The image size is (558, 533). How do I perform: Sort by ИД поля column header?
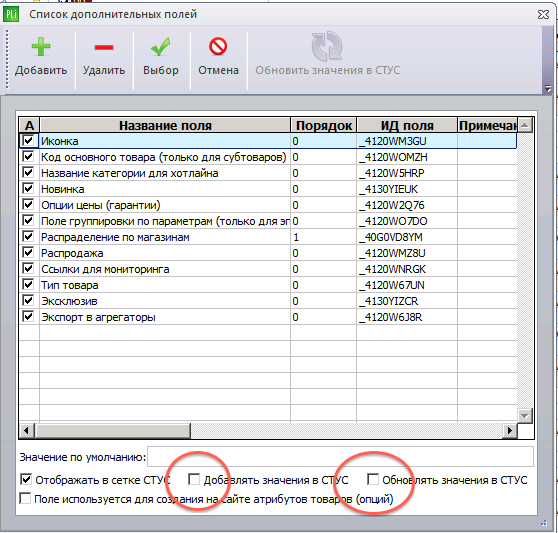pyautogui.click(x=407, y=125)
